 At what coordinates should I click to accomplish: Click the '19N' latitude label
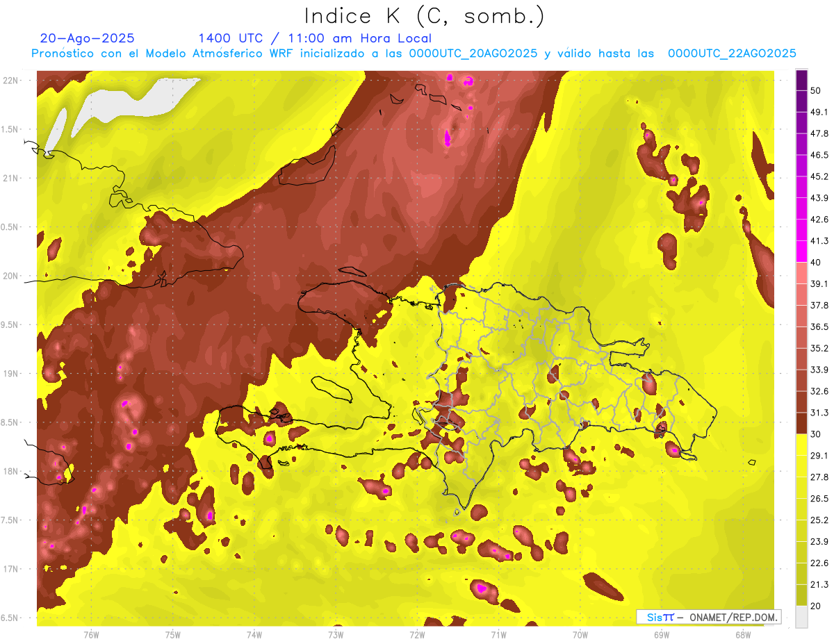(12, 374)
